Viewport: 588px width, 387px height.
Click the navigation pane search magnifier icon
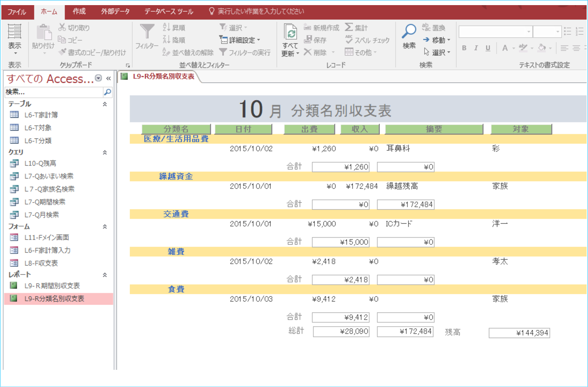coord(107,92)
